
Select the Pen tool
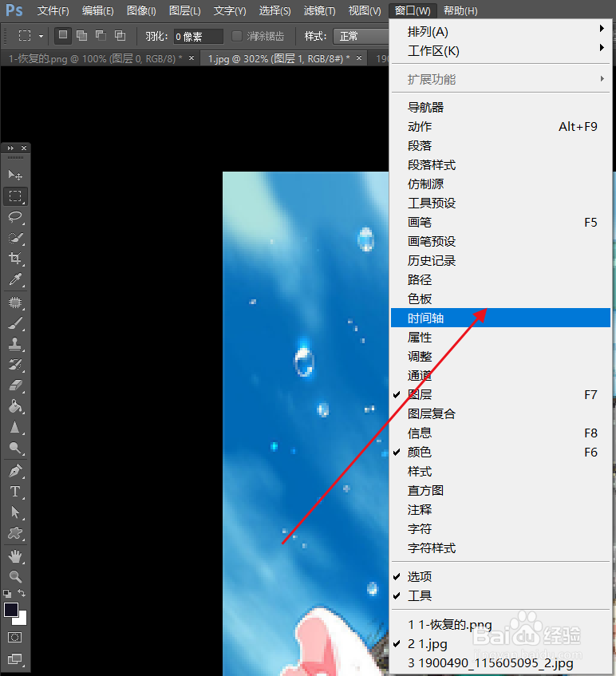click(15, 471)
